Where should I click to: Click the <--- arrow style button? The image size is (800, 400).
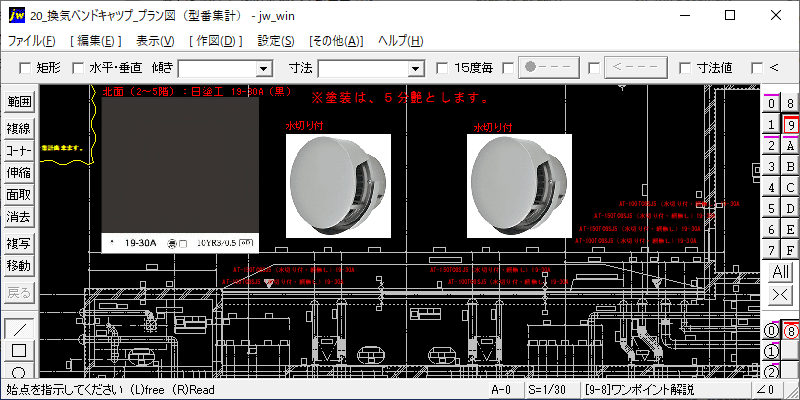pos(636,67)
